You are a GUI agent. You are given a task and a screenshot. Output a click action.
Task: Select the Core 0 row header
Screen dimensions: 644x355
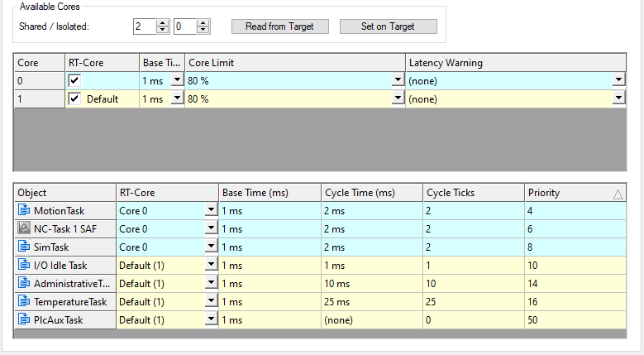[40, 80]
